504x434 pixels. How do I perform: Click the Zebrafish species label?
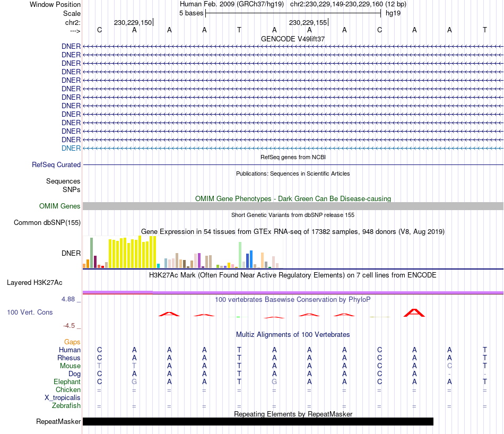pyautogui.click(x=66, y=406)
